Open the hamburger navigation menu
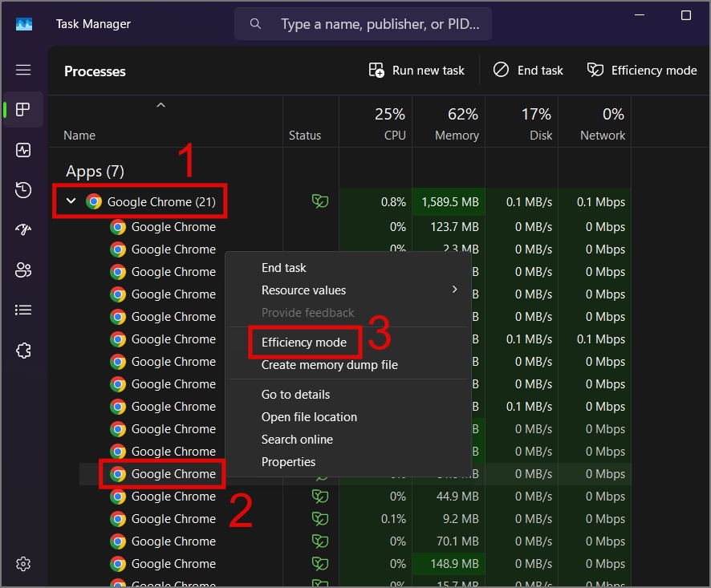 point(23,70)
